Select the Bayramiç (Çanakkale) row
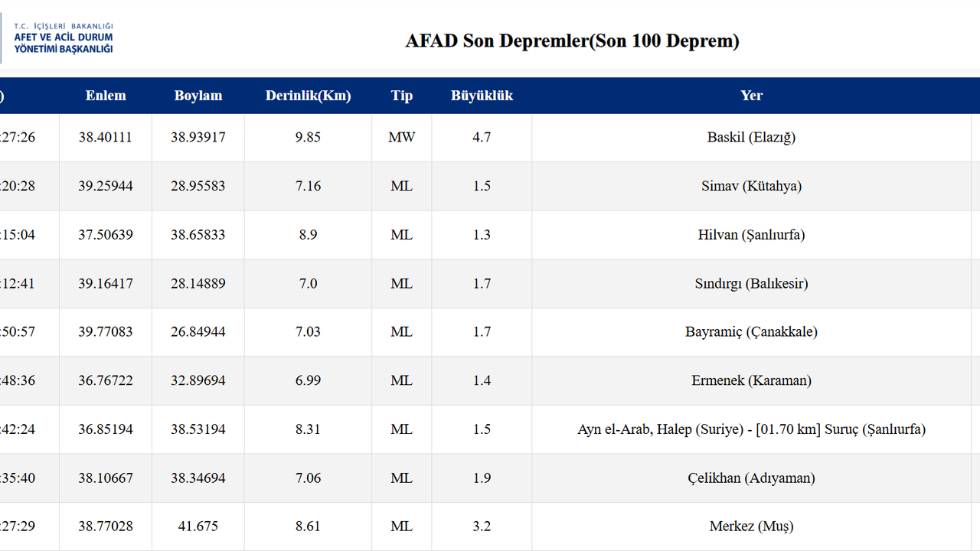 [x=751, y=331]
